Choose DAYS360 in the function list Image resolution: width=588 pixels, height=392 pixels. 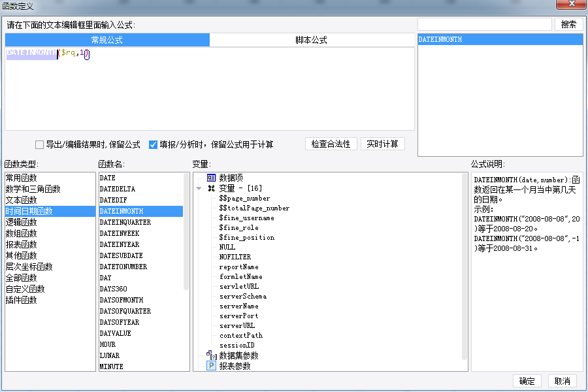coord(141,289)
